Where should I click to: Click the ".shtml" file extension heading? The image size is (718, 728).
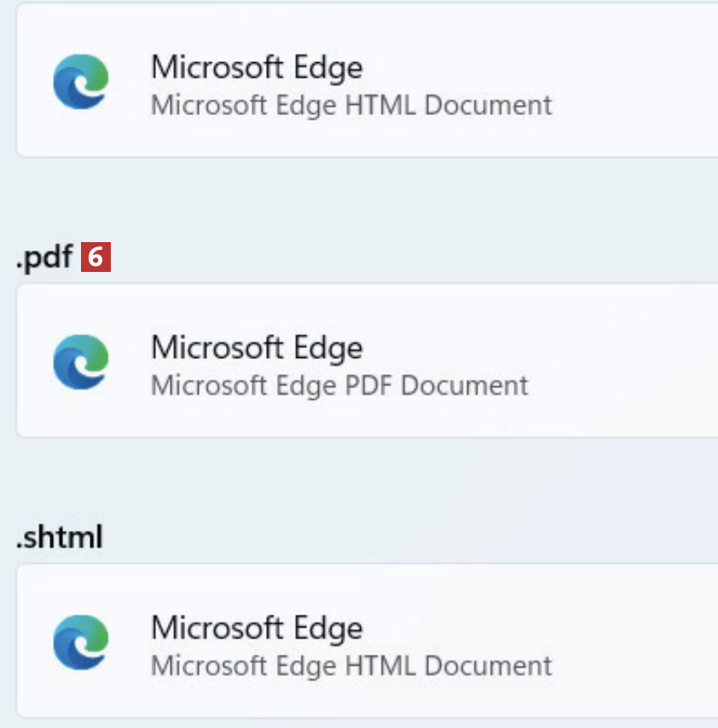coord(60,537)
